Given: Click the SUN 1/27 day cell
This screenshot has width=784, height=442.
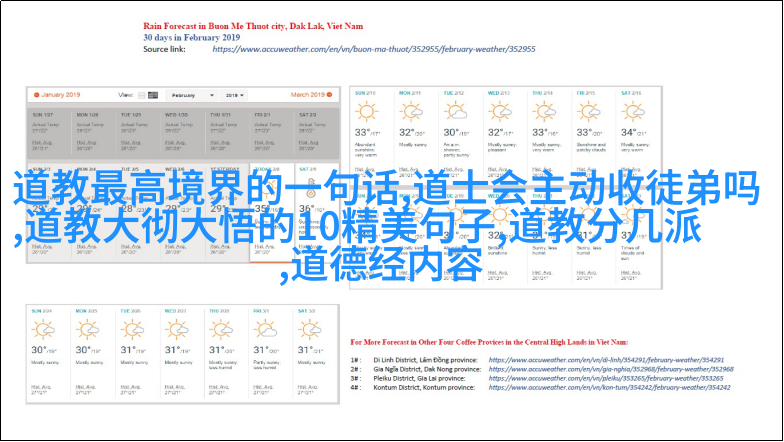Looking at the screenshot, I should click(48, 133).
